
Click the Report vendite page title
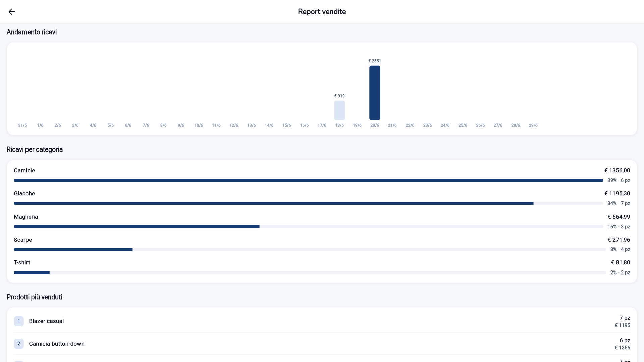coord(322,12)
